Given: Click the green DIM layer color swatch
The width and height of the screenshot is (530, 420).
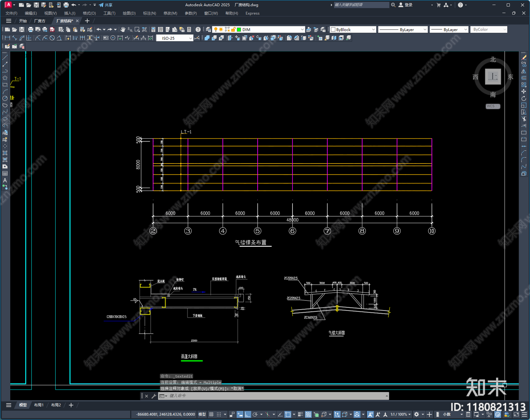Looking at the screenshot, I should click(239, 29).
